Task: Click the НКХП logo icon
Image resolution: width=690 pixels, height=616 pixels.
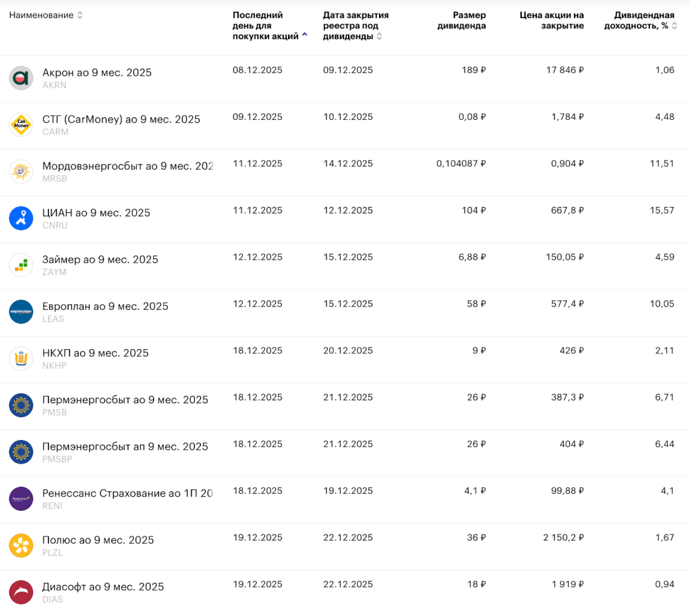Action: (x=21, y=359)
